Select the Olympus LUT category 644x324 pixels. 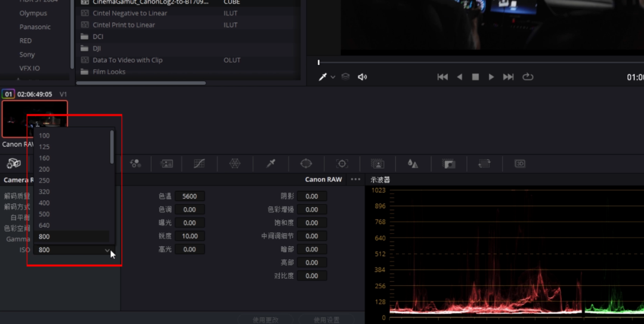pyautogui.click(x=33, y=13)
